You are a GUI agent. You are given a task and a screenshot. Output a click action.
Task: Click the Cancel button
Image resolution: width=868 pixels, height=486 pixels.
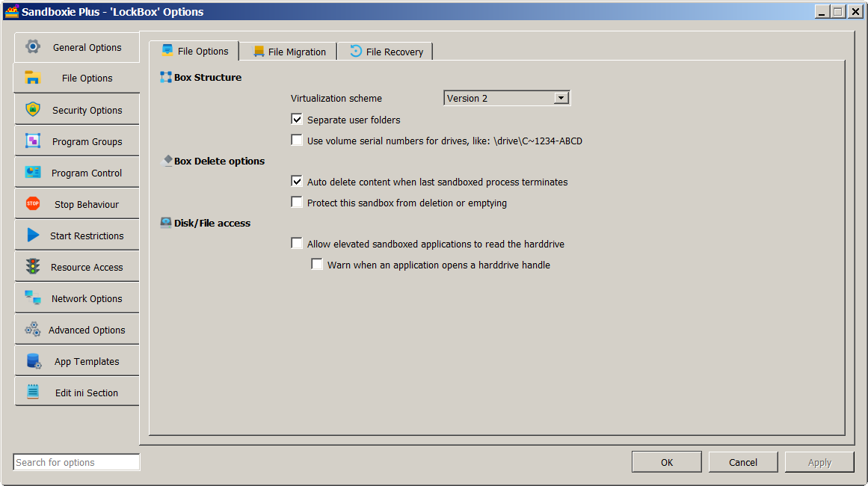click(x=742, y=462)
